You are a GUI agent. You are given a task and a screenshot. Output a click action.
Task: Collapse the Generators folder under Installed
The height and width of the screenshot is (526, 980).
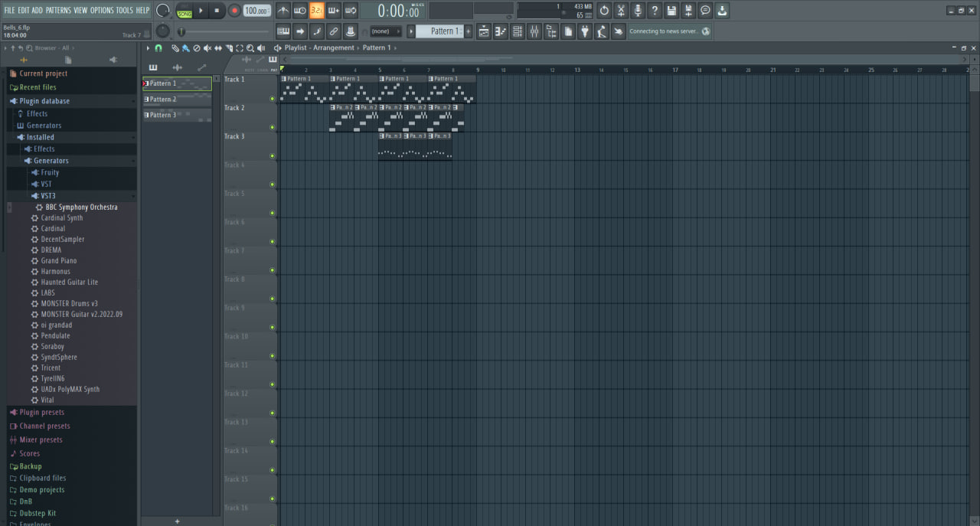pyautogui.click(x=51, y=161)
